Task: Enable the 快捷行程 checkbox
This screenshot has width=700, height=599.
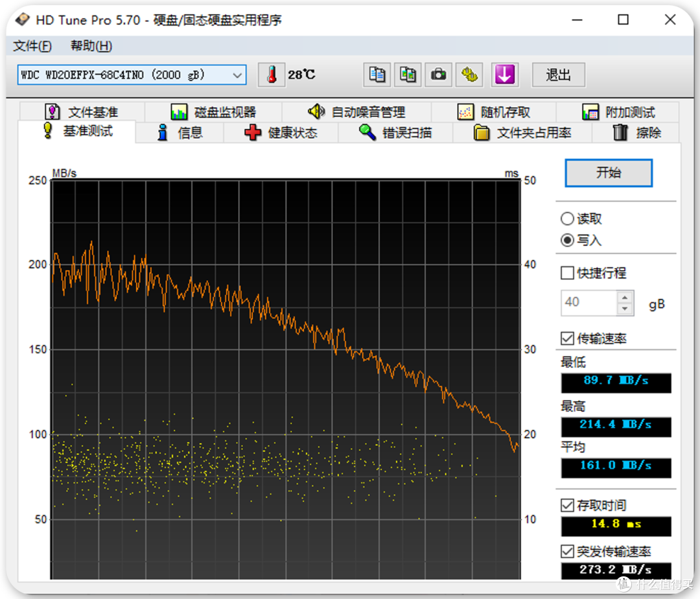Action: pyautogui.click(x=567, y=273)
